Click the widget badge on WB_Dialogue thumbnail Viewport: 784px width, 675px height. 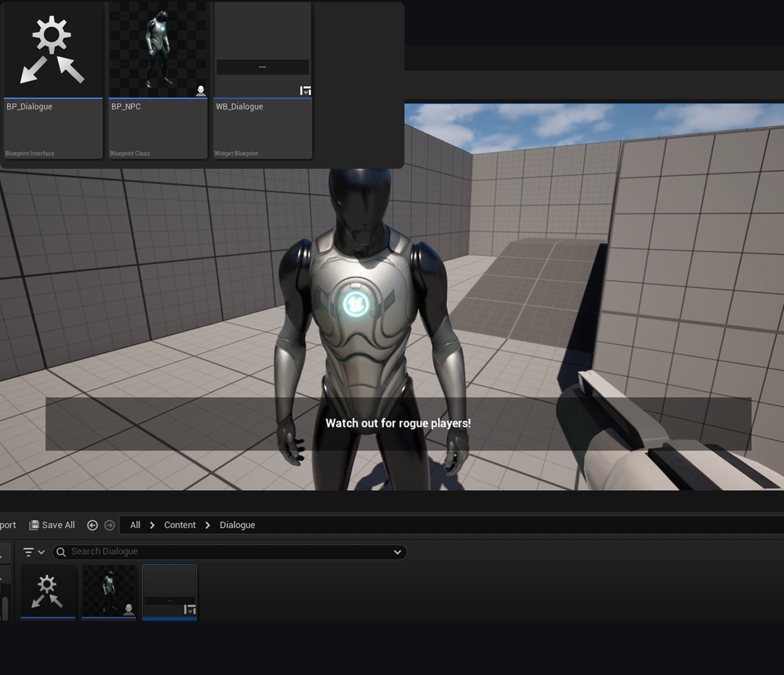pyautogui.click(x=306, y=90)
